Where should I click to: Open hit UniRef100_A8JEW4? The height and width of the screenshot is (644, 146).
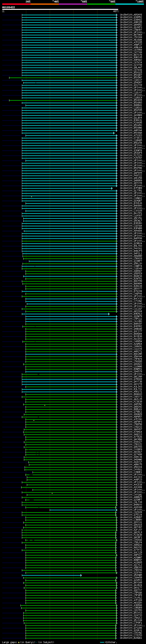pyautogui.click(x=131, y=40)
